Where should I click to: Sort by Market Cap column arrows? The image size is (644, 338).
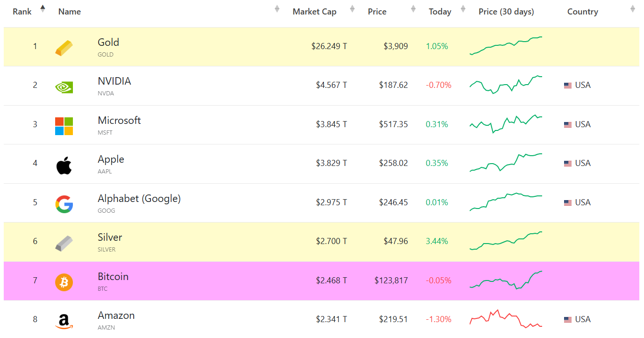tap(352, 9)
